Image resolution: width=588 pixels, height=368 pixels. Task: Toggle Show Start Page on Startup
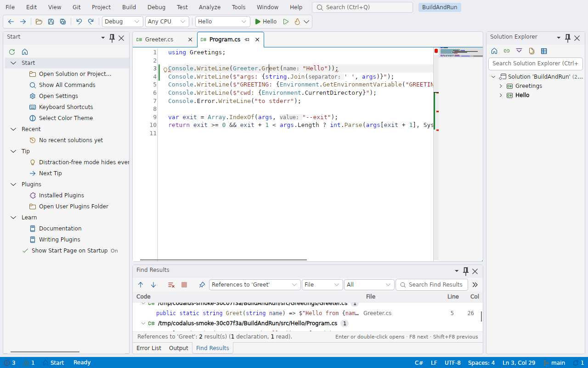coord(69,251)
